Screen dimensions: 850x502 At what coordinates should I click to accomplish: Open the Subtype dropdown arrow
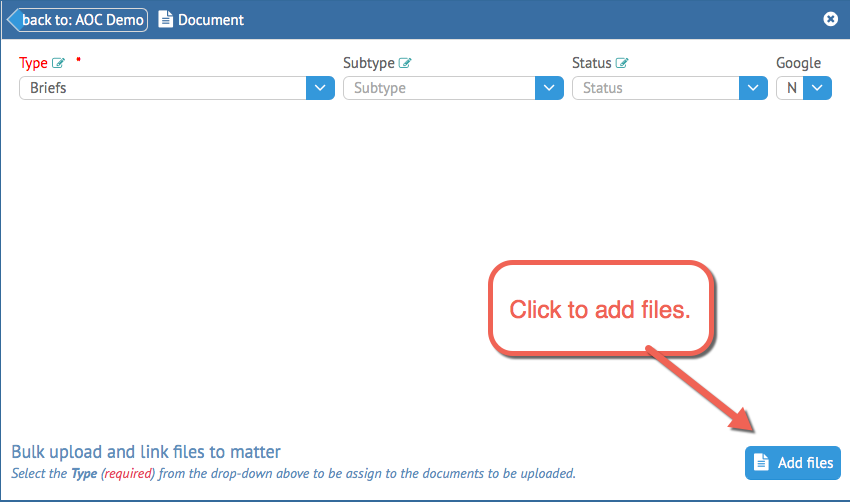click(549, 88)
